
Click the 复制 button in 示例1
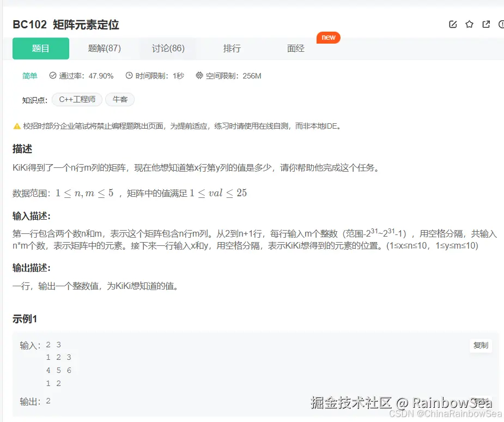tap(480, 345)
